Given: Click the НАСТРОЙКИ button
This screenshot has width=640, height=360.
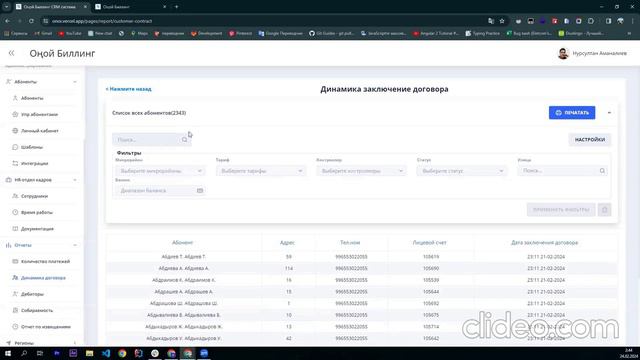Looking at the screenshot, I should [x=590, y=140].
